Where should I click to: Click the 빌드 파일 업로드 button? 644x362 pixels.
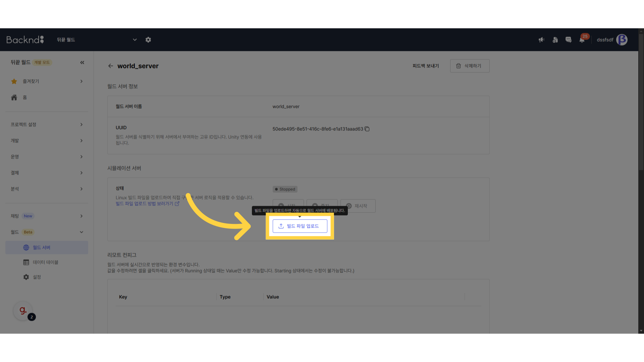[300, 226]
